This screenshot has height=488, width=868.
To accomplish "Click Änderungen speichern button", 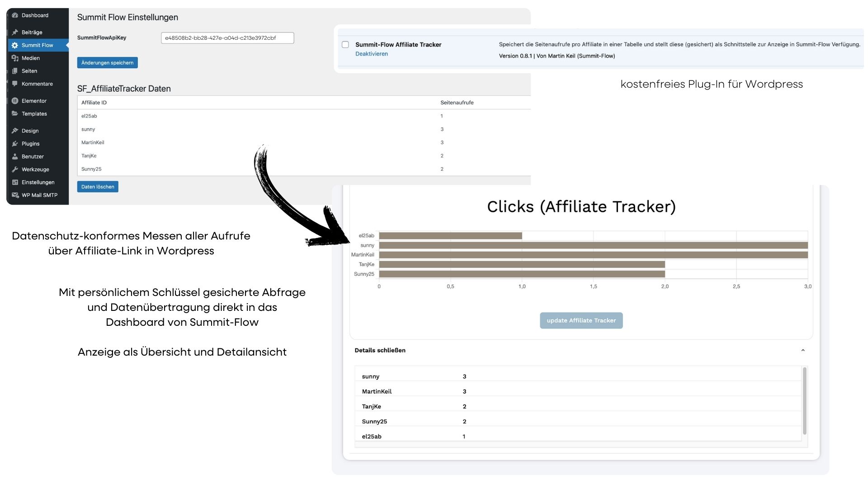I will [108, 63].
